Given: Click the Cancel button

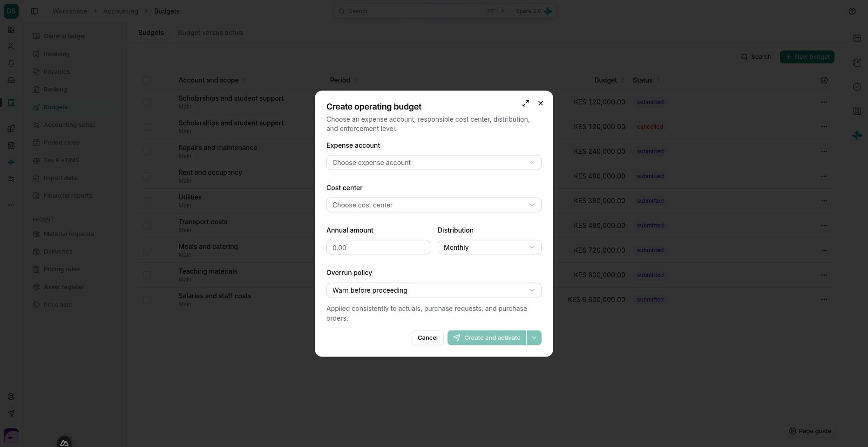Looking at the screenshot, I should [427, 338].
